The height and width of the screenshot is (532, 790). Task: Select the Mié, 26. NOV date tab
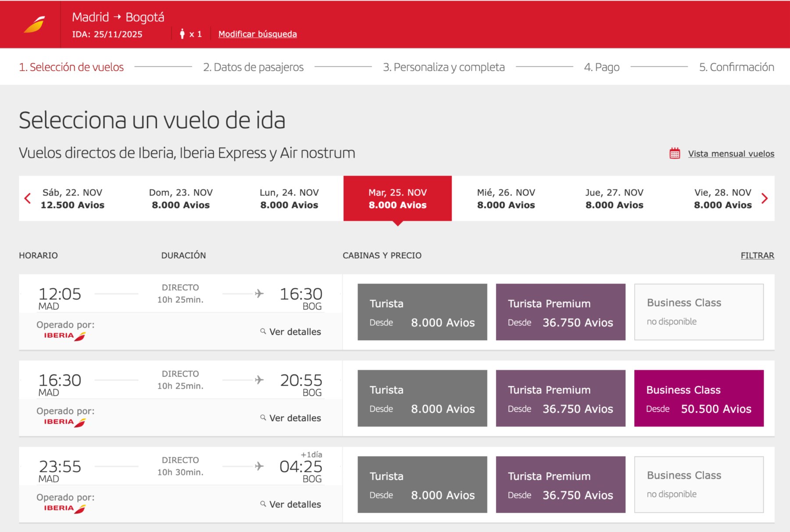pyautogui.click(x=506, y=199)
